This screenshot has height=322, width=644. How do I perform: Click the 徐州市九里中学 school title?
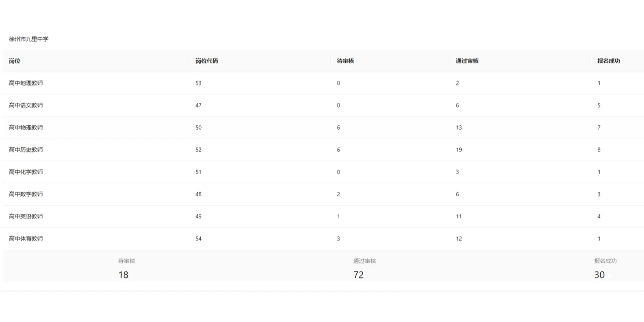(x=29, y=39)
